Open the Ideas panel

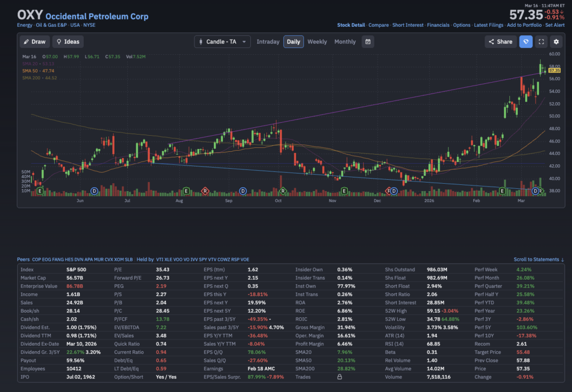(68, 42)
